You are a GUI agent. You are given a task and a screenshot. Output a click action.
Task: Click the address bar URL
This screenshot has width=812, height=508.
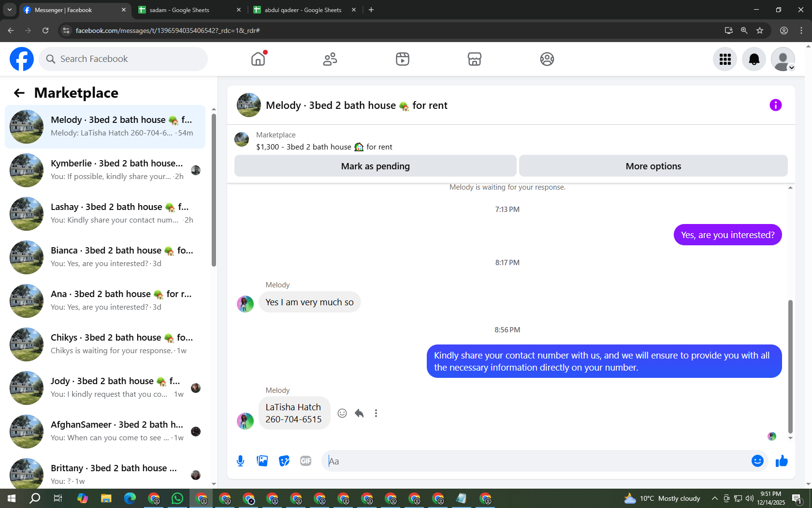pos(168,30)
